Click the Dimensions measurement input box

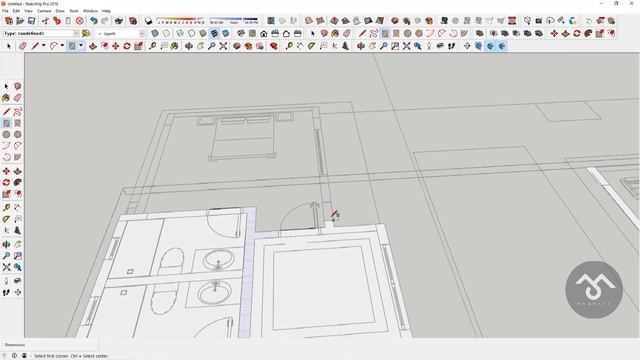click(50, 345)
